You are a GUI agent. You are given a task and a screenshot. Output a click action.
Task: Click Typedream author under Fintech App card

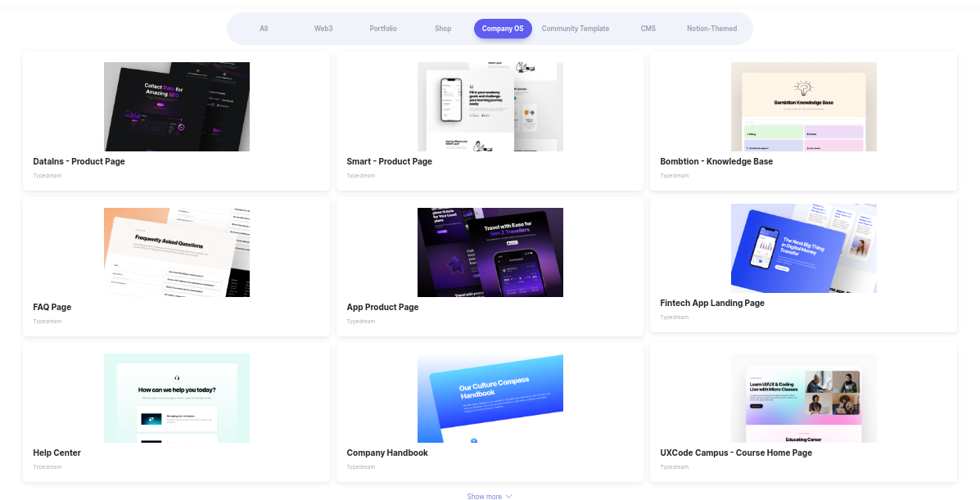(x=675, y=318)
